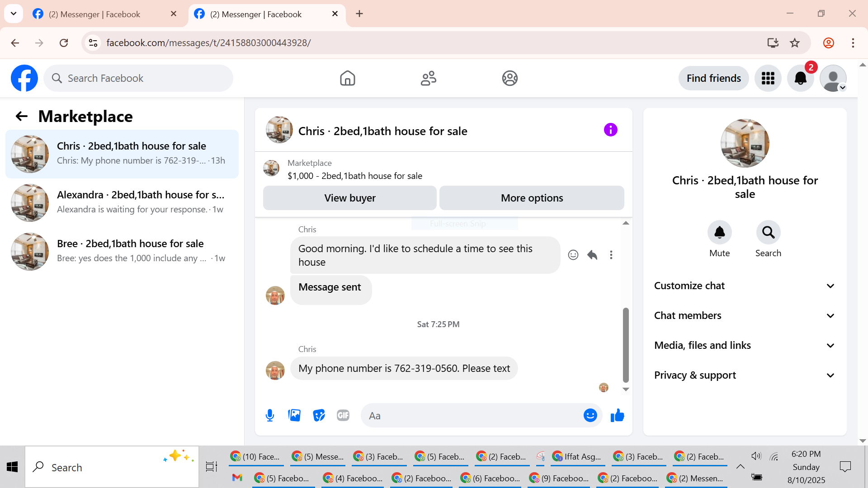
Task: Open the GIF picker
Action: [x=343, y=415]
